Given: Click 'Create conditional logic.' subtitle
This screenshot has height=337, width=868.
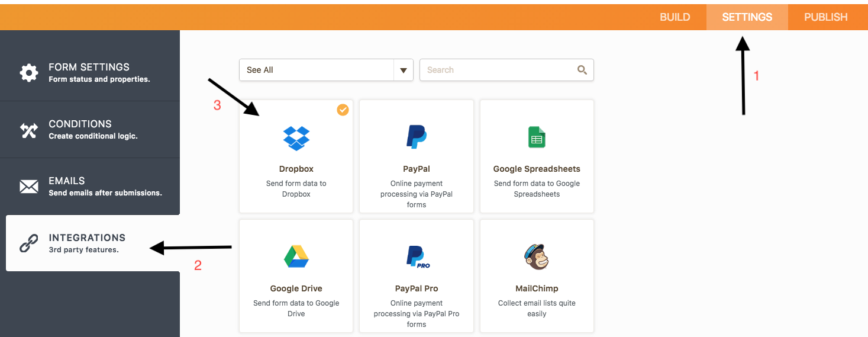Looking at the screenshot, I should click(x=93, y=136).
